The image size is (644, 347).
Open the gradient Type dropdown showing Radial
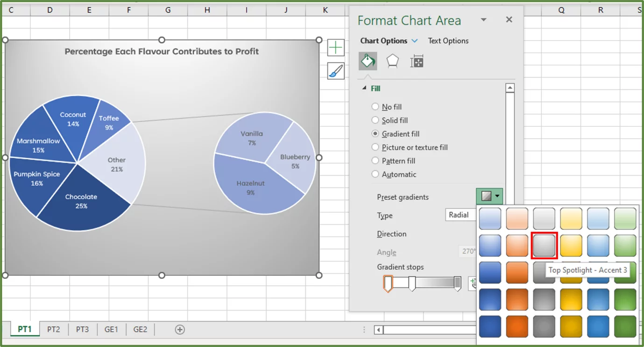click(460, 215)
